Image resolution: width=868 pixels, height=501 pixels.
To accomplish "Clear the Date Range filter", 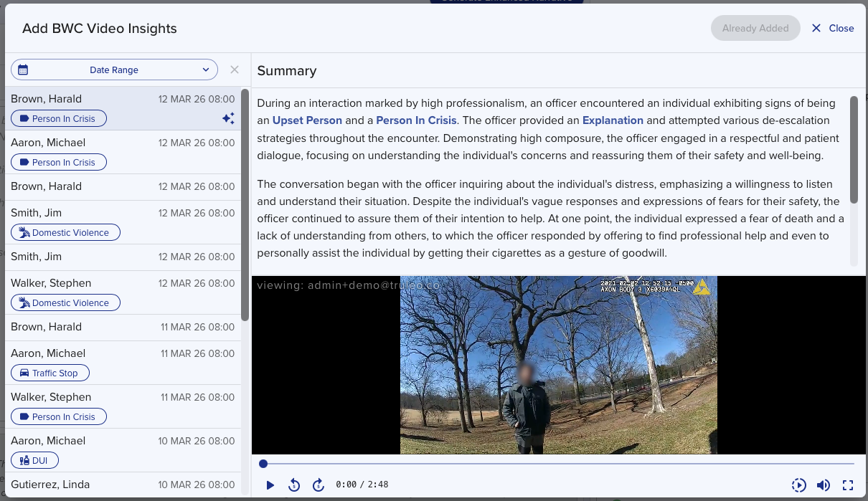I will point(234,70).
